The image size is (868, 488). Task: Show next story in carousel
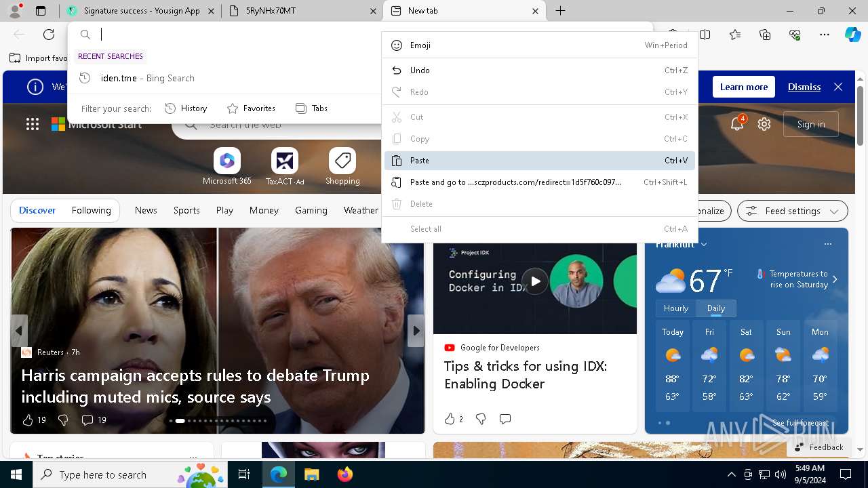click(x=416, y=331)
